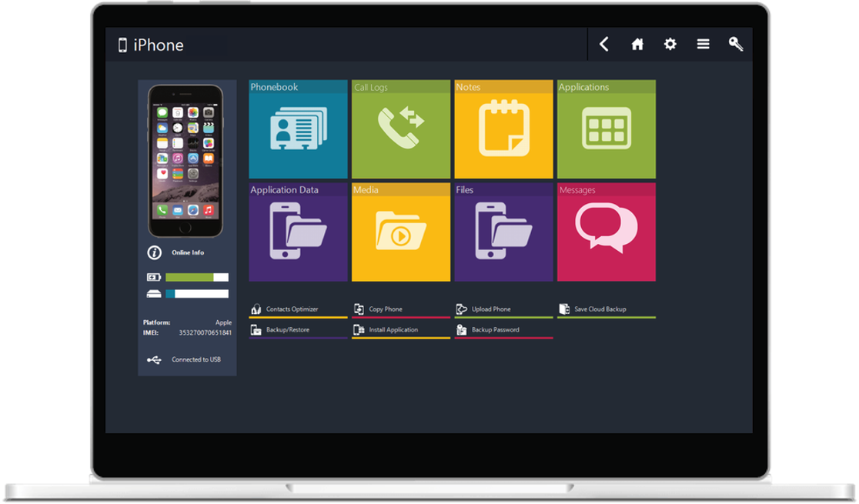Open the Phonebook tile
859x504 pixels.
point(297,129)
